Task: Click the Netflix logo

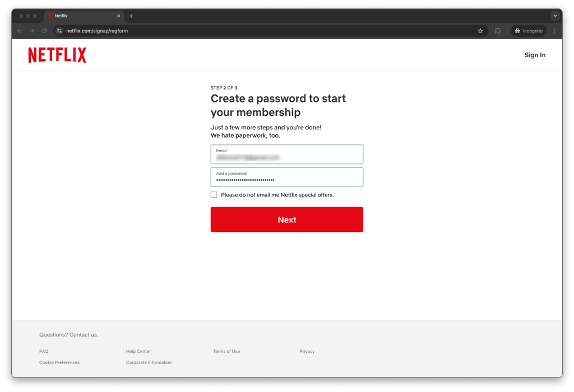Action: pos(58,55)
